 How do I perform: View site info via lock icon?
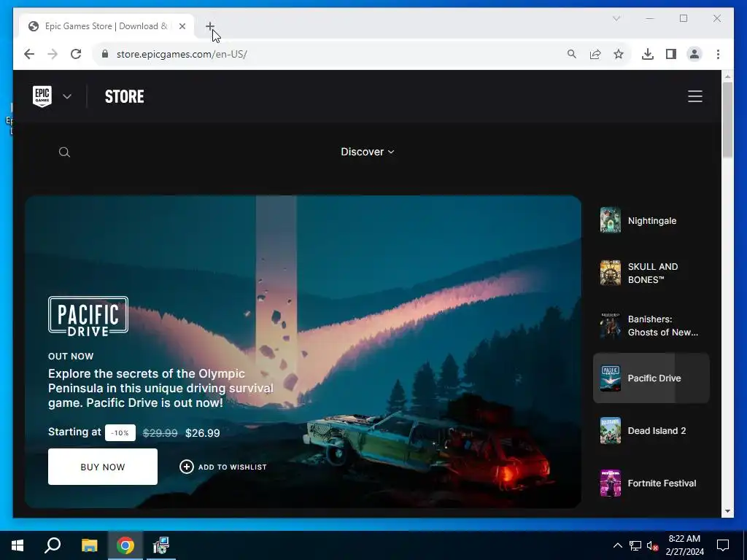click(x=105, y=54)
